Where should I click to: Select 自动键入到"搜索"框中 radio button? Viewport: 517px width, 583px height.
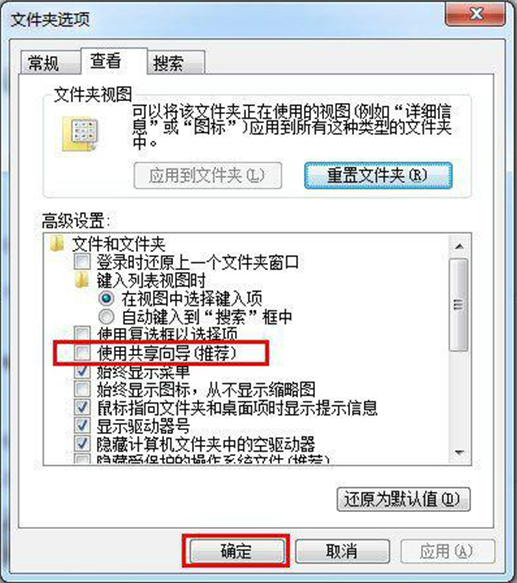[x=106, y=317]
